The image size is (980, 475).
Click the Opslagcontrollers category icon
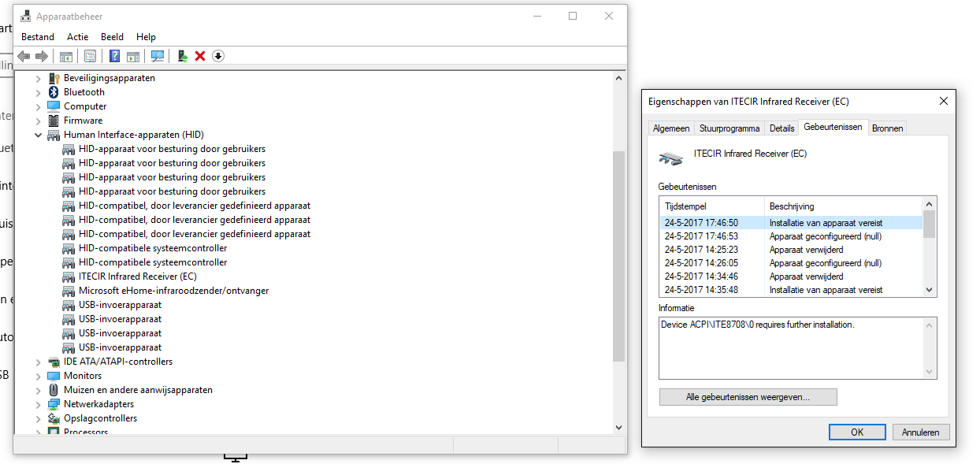click(54, 418)
